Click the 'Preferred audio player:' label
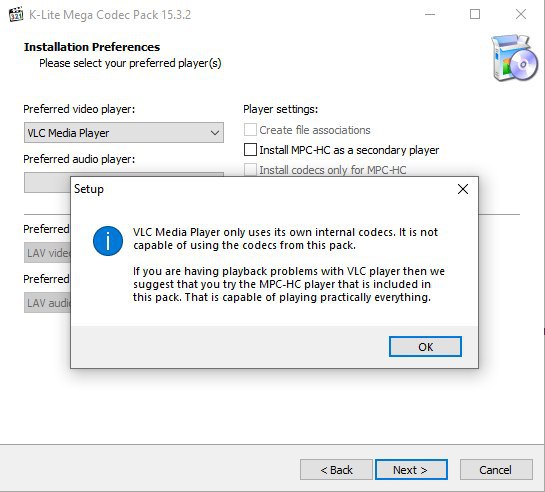 click(79, 159)
